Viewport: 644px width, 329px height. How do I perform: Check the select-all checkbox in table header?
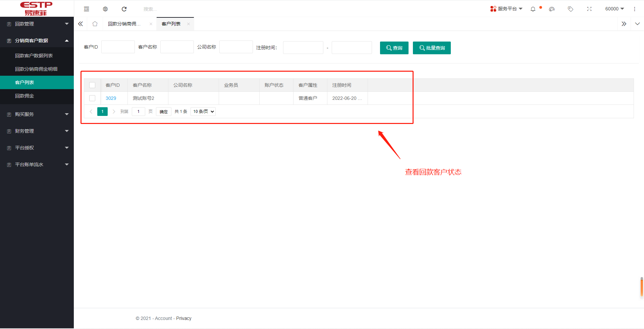pos(92,85)
